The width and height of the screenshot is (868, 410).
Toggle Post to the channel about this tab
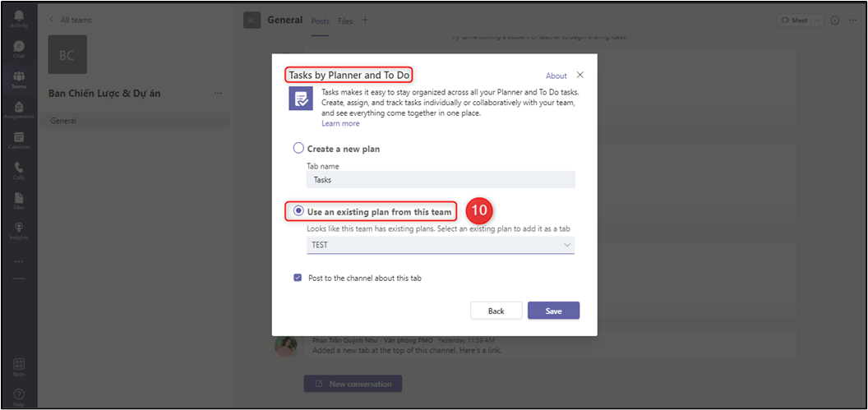[x=298, y=278]
